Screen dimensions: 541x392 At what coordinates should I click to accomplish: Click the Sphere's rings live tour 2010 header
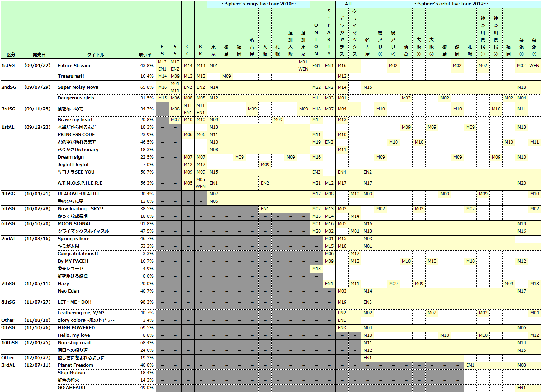coord(258,4)
